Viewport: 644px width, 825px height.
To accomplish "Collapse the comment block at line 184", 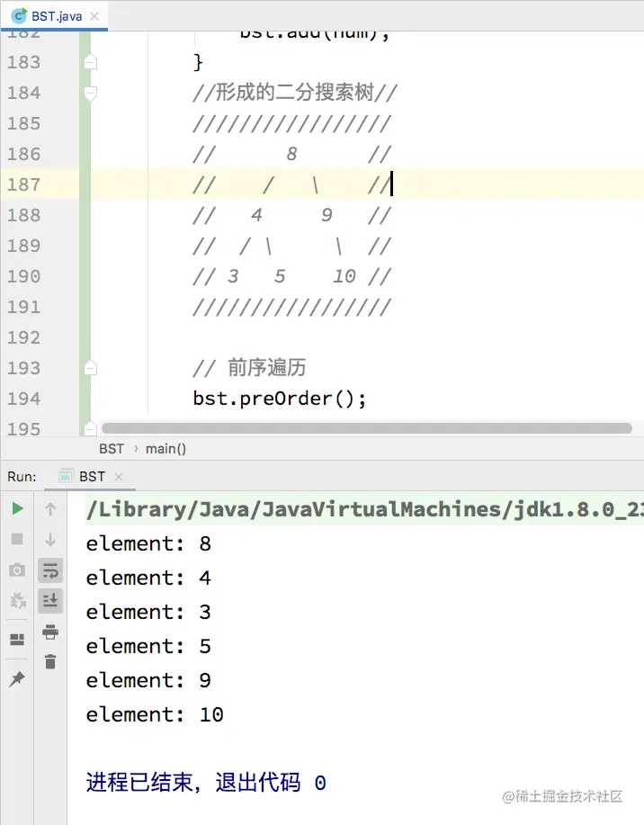I will click(91, 94).
